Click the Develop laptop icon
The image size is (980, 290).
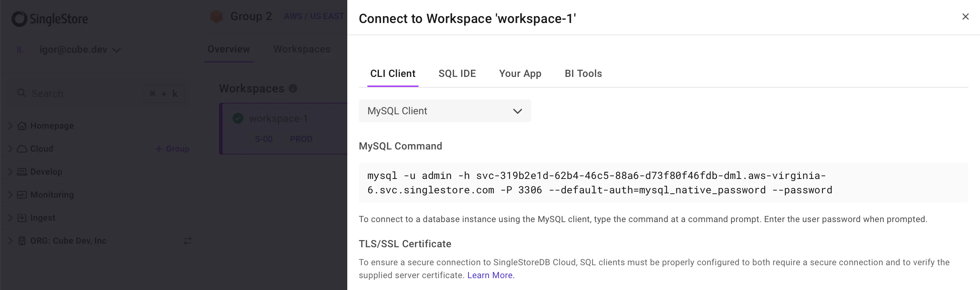tap(22, 172)
